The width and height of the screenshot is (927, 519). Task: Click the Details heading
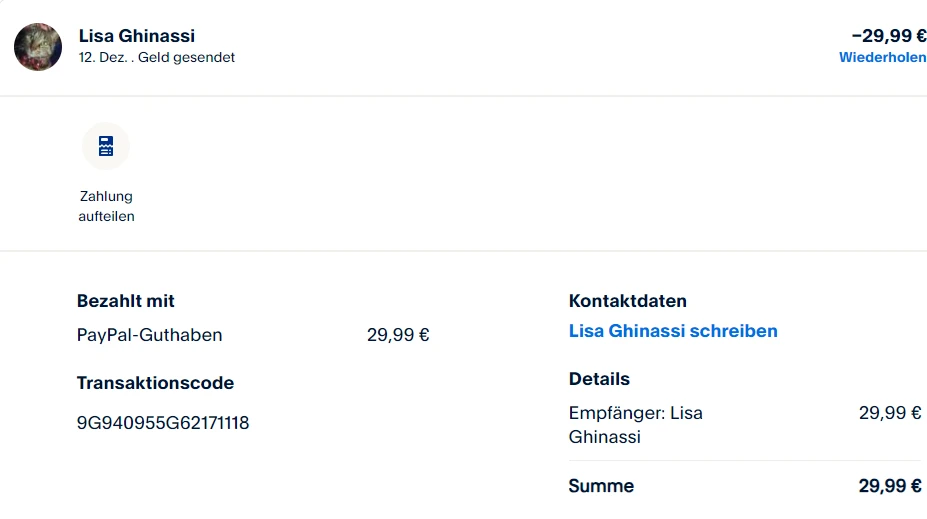coord(599,379)
